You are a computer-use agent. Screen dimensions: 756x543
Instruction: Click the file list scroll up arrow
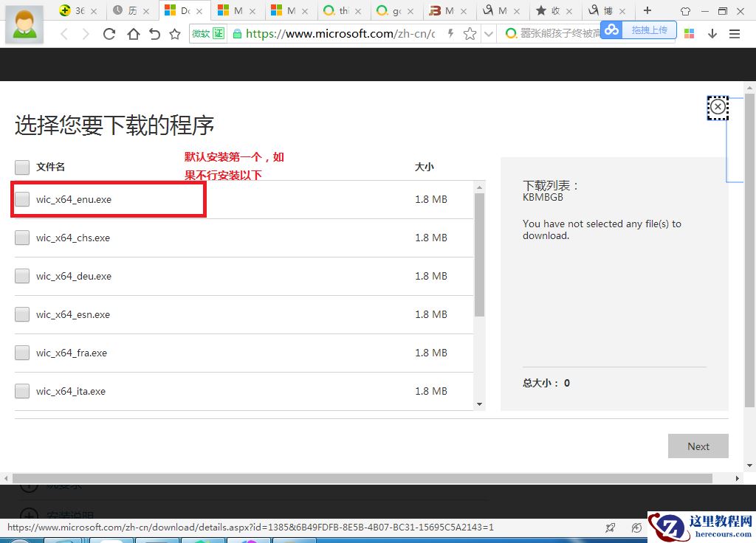(x=479, y=187)
